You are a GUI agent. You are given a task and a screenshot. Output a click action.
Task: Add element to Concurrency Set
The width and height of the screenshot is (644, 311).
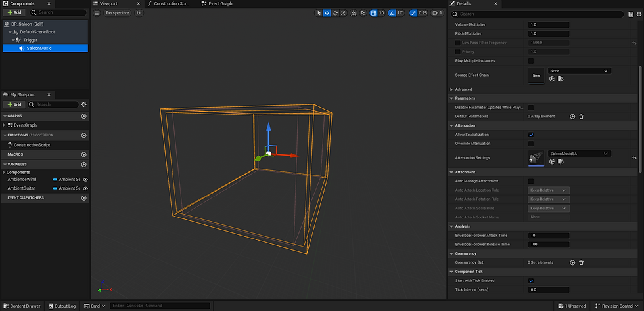[x=572, y=262]
